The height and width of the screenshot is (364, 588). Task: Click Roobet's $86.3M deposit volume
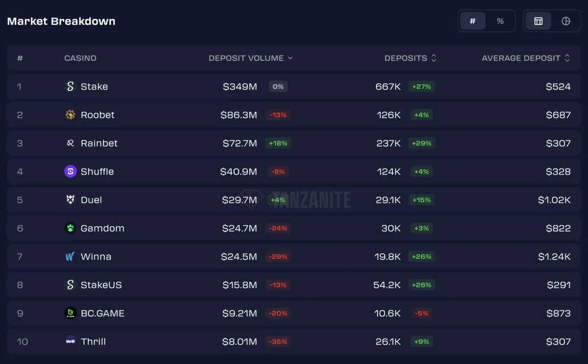pos(239,115)
